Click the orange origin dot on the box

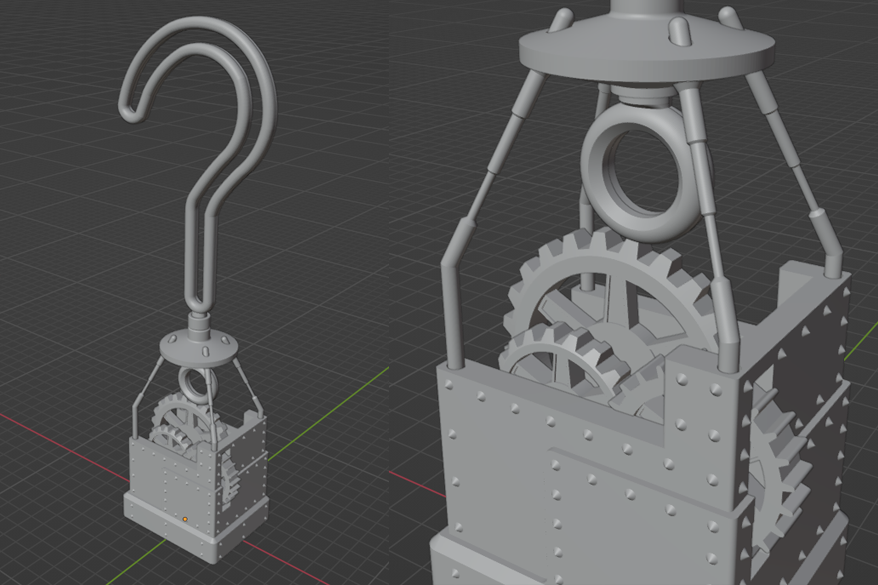[184, 520]
